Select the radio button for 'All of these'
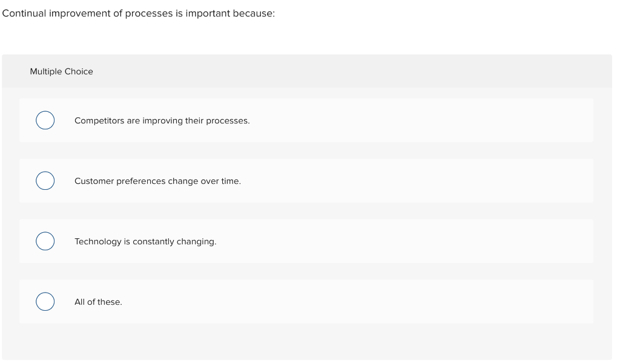Screen dimensions: 620x364 coord(45,301)
